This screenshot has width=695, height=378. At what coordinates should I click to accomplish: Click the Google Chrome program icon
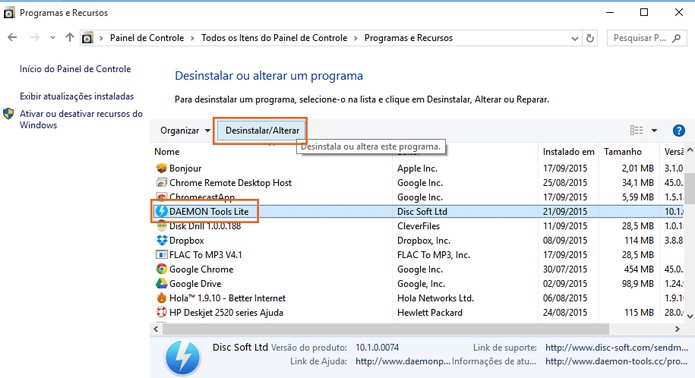tap(161, 269)
